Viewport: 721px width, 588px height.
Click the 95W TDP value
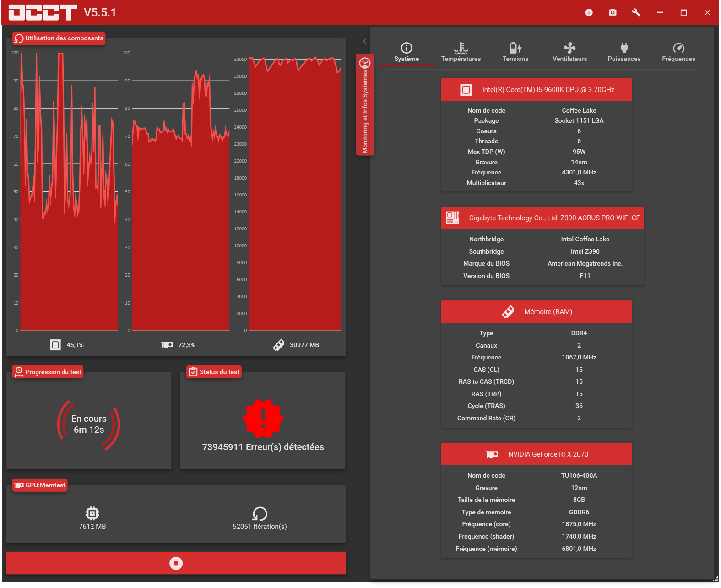click(579, 152)
